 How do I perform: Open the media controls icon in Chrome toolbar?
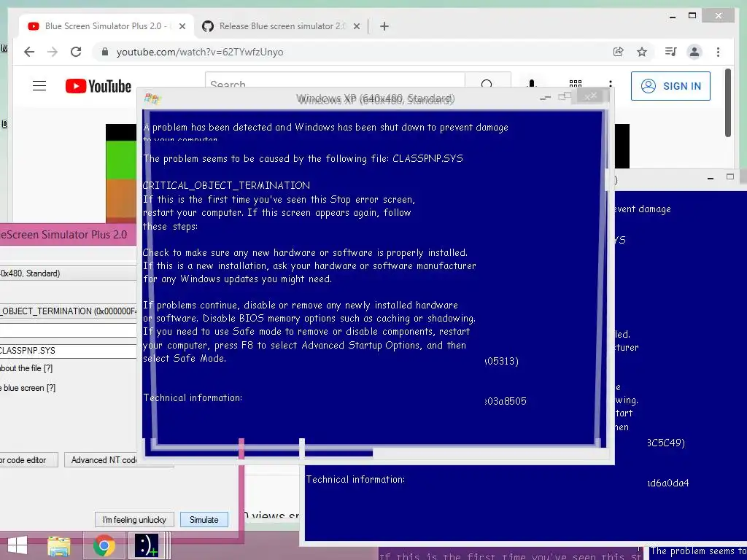click(x=671, y=52)
